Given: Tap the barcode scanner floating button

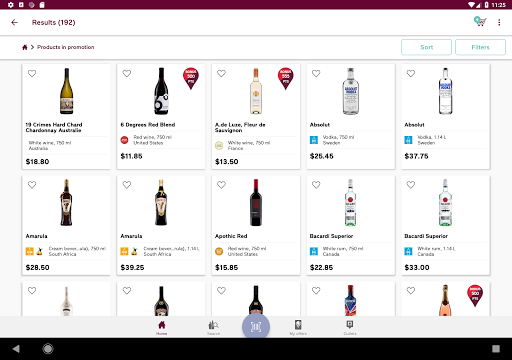Looking at the screenshot, I should pos(256,327).
